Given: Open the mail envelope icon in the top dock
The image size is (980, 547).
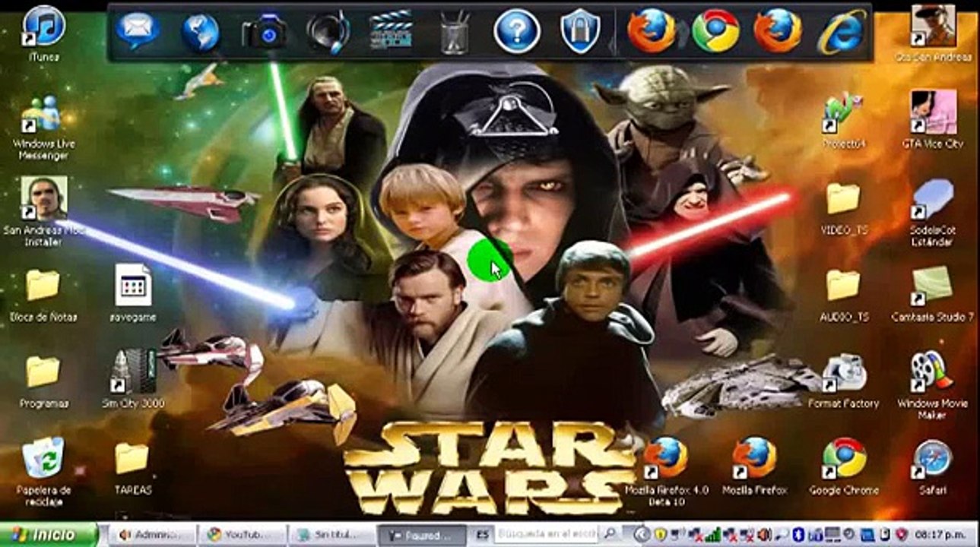Looking at the screenshot, I should (x=138, y=30).
